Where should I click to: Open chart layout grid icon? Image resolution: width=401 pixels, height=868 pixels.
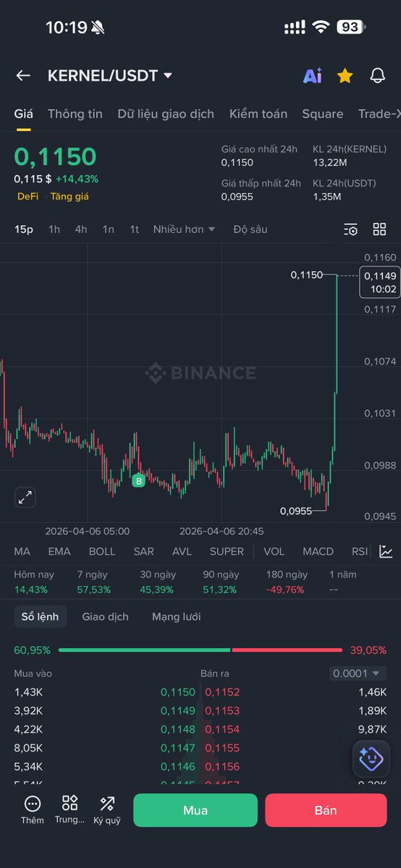coord(379,229)
